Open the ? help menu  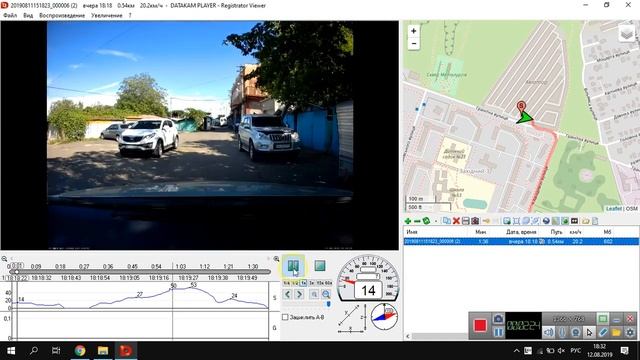(x=130, y=16)
